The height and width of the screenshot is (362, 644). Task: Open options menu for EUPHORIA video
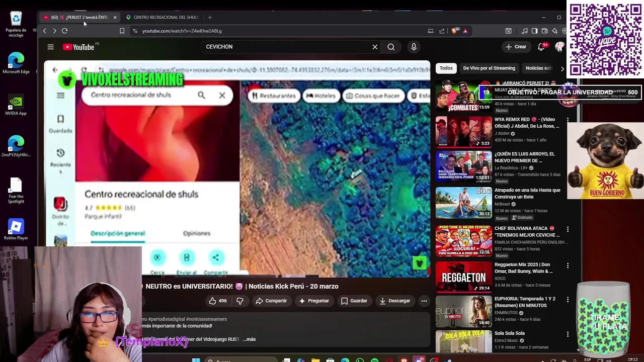[568, 300]
